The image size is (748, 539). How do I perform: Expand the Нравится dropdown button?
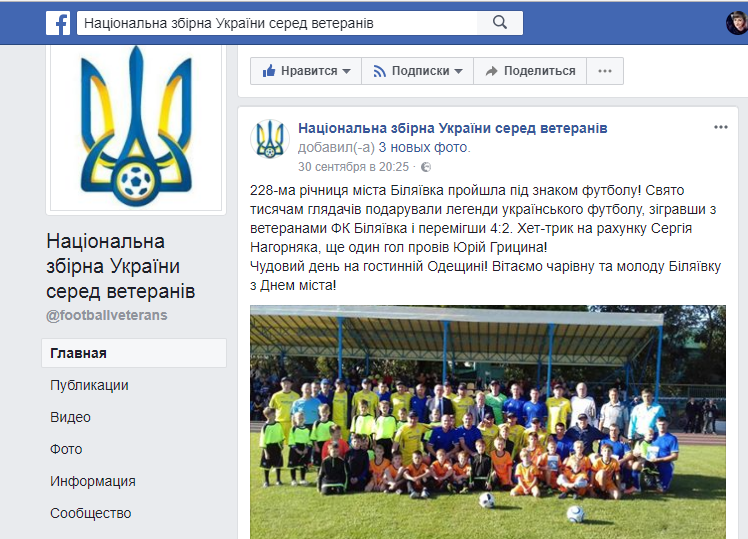tap(306, 71)
